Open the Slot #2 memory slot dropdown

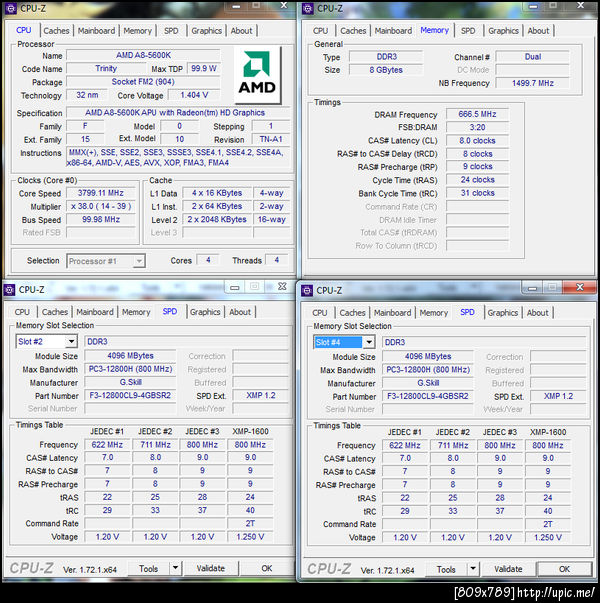[x=71, y=341]
